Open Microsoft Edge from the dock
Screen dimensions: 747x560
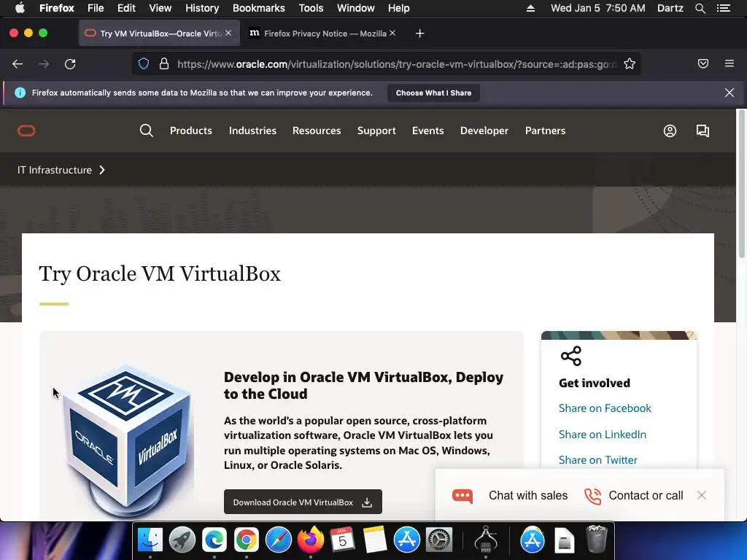(x=214, y=540)
